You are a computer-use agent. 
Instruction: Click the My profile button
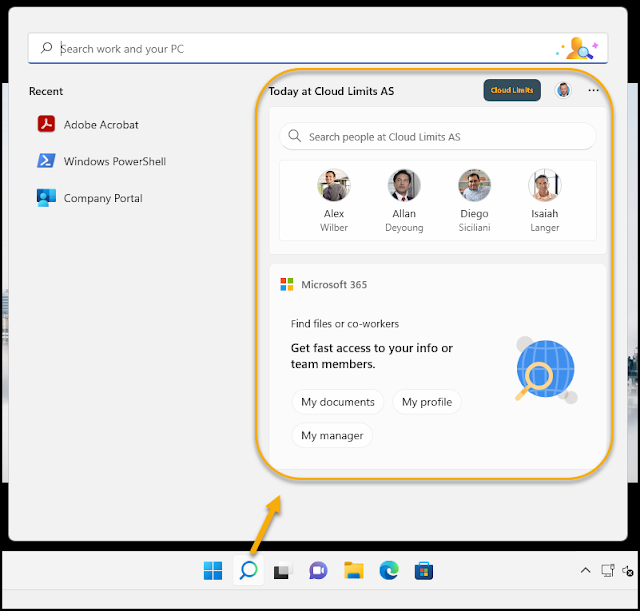[x=427, y=402]
